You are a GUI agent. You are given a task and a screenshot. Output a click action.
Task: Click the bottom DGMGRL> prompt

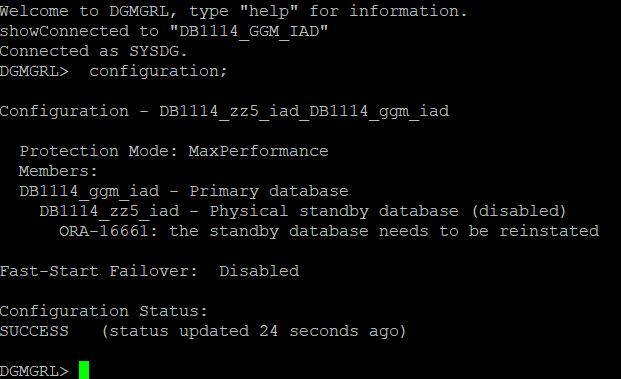pyautogui.click(x=34, y=371)
